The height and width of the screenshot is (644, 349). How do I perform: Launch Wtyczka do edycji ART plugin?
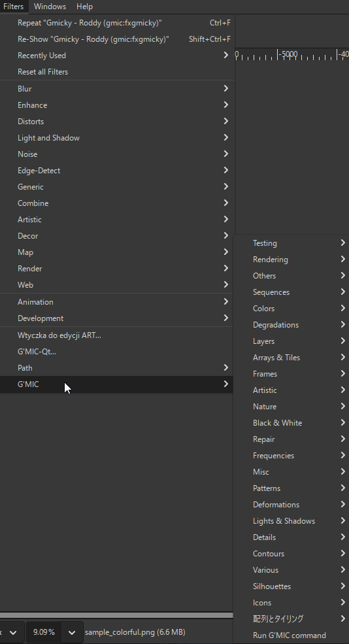point(116,335)
